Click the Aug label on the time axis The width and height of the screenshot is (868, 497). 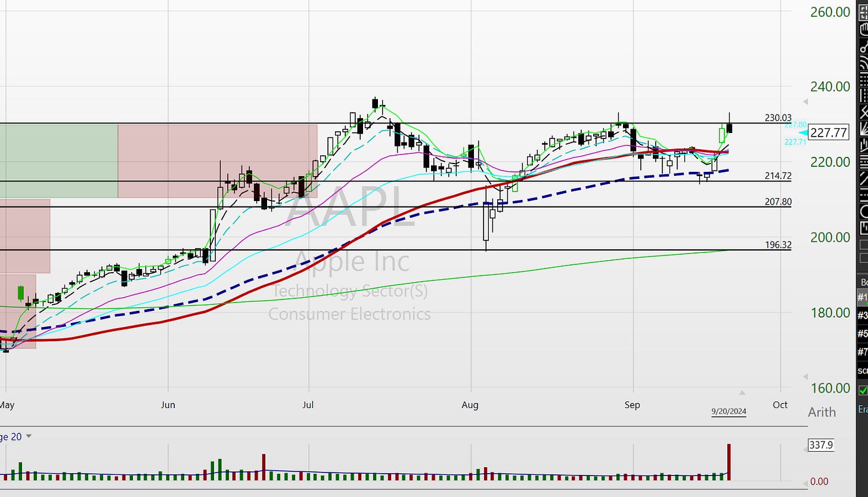(x=470, y=405)
